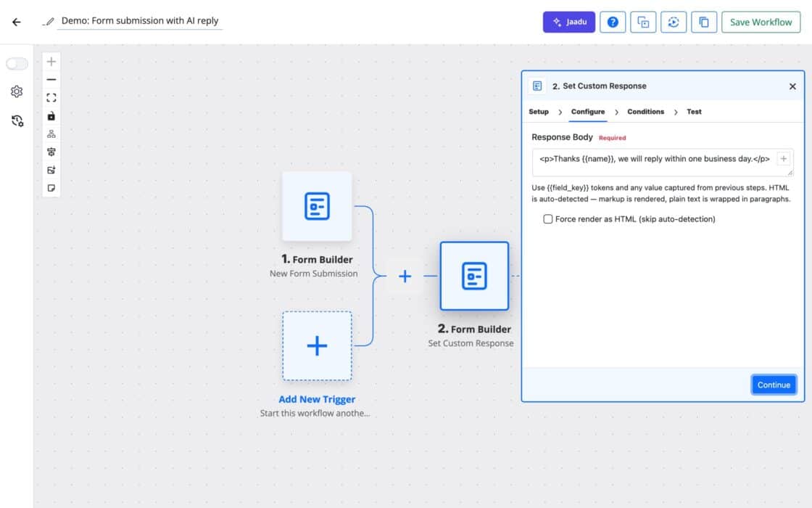Click the align nodes tool icon
Screen dimensions: 812x508
tap(51, 152)
